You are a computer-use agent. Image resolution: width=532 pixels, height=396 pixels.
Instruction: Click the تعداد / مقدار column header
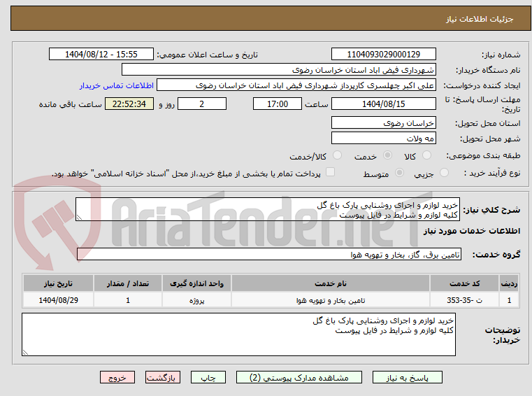coord(127,283)
